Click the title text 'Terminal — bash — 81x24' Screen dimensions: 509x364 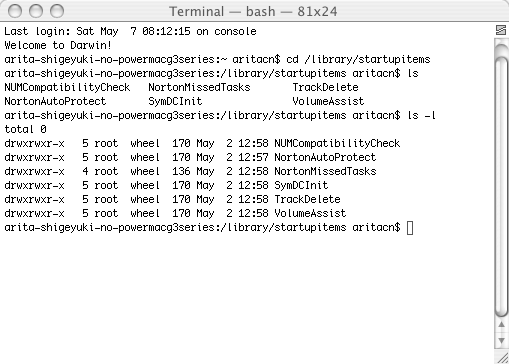[x=253, y=12]
